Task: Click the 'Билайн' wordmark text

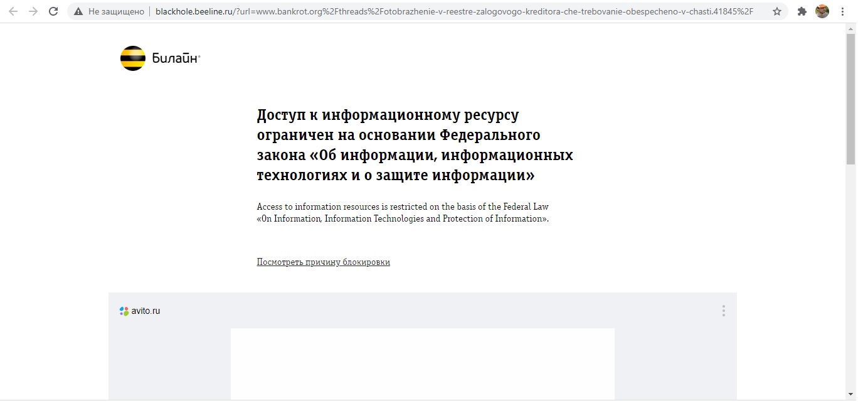Action: pos(175,59)
